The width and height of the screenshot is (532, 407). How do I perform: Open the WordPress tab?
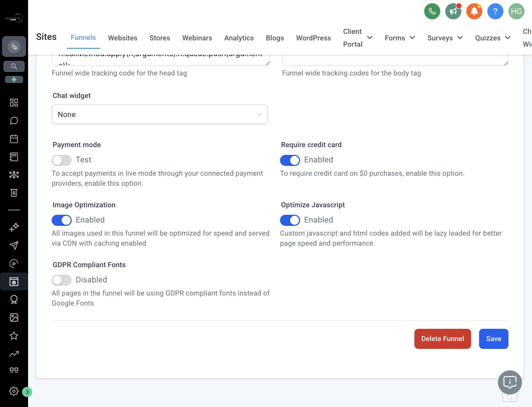coord(313,38)
